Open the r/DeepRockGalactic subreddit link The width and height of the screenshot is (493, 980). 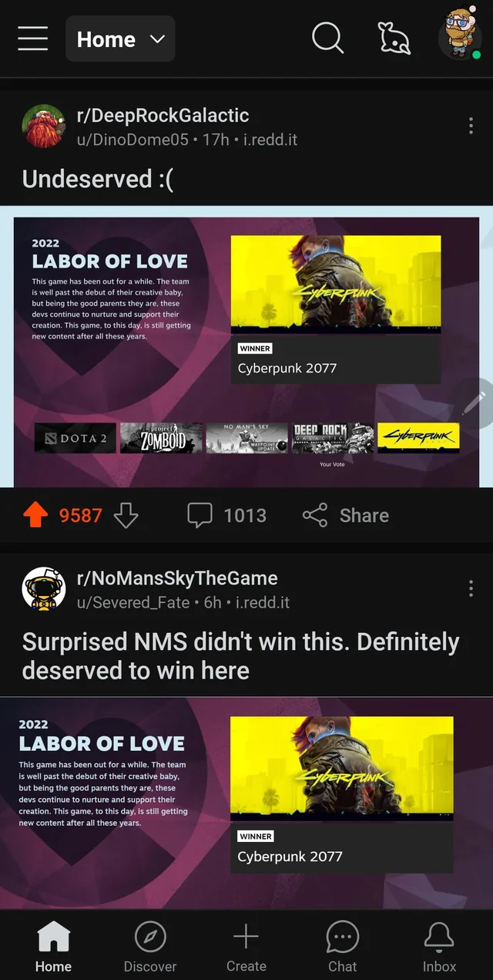point(163,116)
